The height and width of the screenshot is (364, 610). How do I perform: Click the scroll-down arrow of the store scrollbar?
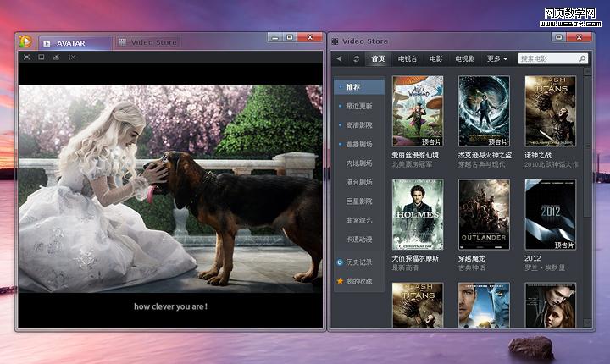pyautogui.click(x=588, y=322)
